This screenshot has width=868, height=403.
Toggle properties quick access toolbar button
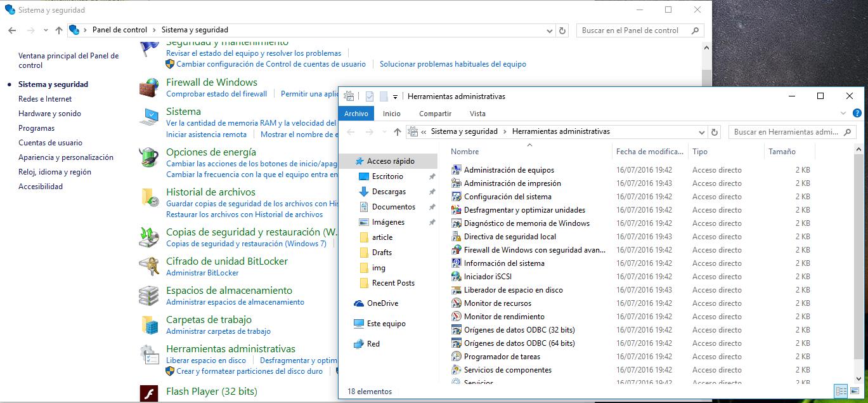point(370,96)
